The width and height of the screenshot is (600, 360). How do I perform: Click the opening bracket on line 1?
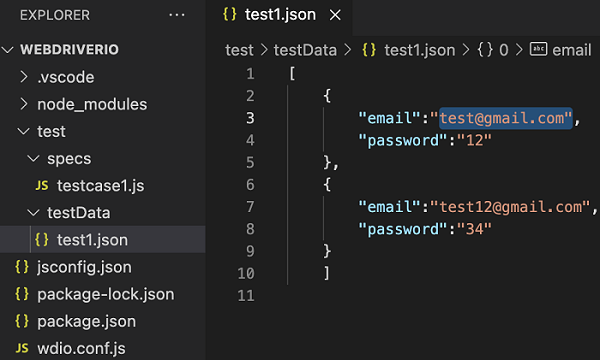[292, 73]
